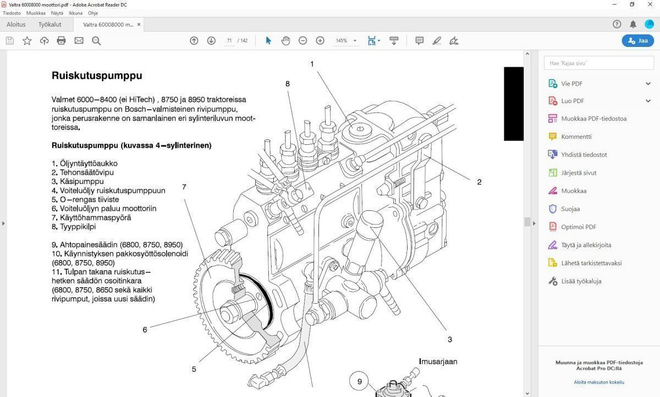Upload the file via the cloud icon
The height and width of the screenshot is (397, 660).
44,41
